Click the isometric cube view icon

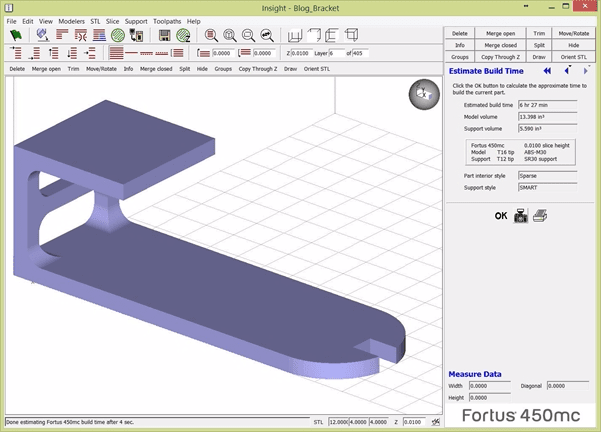coord(351,35)
